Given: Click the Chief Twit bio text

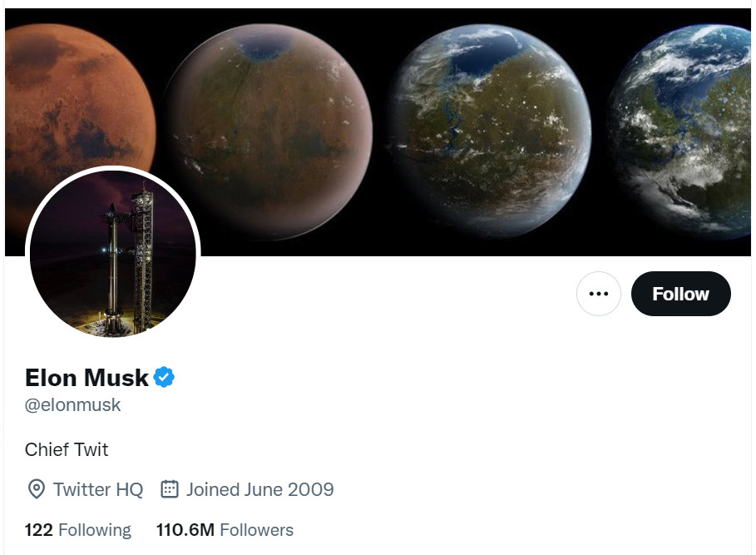Looking at the screenshot, I should (x=67, y=449).
